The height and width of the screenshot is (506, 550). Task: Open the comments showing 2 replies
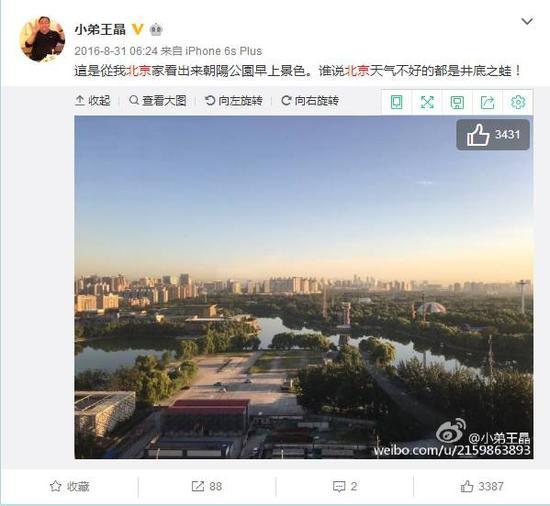coord(345,486)
